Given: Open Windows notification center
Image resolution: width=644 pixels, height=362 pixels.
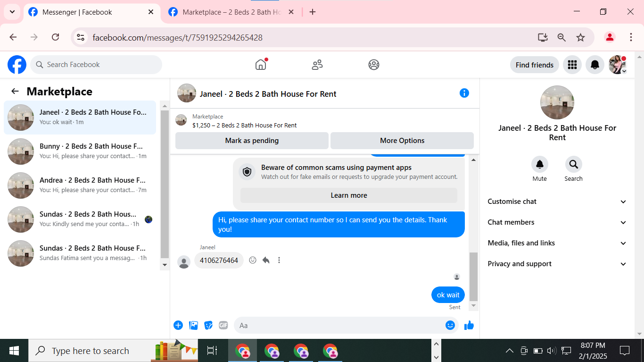Looking at the screenshot, I should 625,351.
